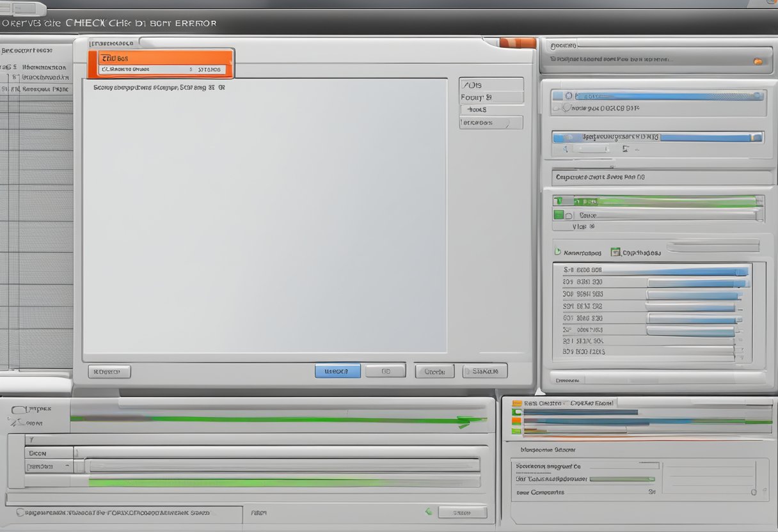Viewport: 778px width, 532px height.
Task: Click the leftmost button in dialog footer
Action: (109, 372)
